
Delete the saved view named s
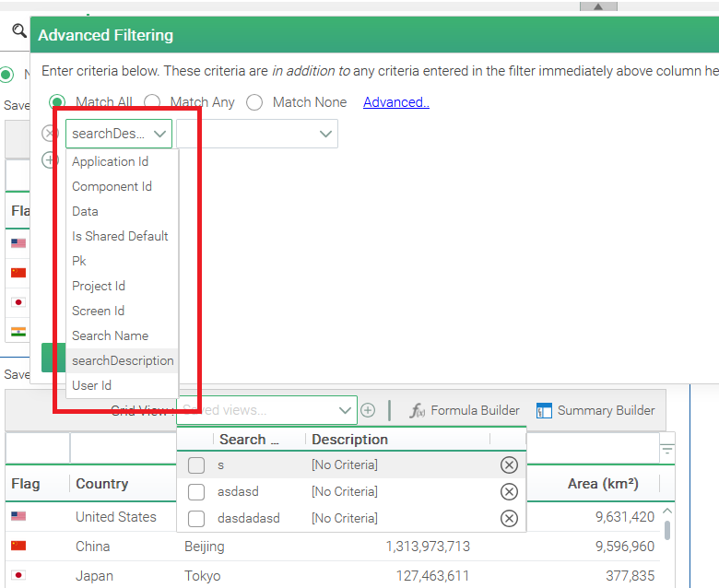[x=508, y=465]
